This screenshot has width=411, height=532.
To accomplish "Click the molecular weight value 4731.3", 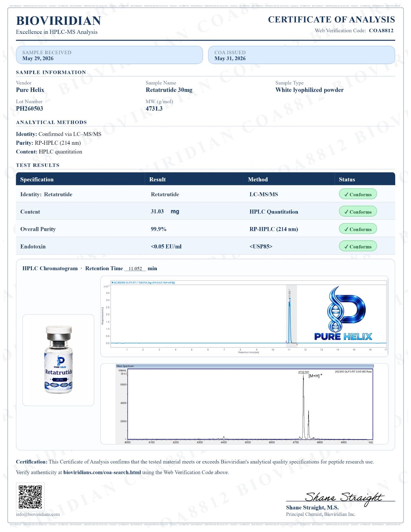I will pyautogui.click(x=154, y=109).
